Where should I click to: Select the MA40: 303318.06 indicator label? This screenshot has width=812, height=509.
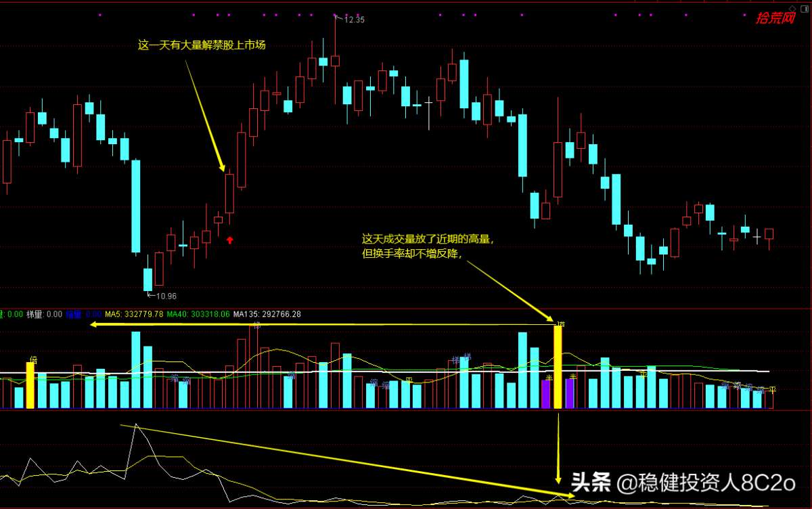click(x=198, y=314)
